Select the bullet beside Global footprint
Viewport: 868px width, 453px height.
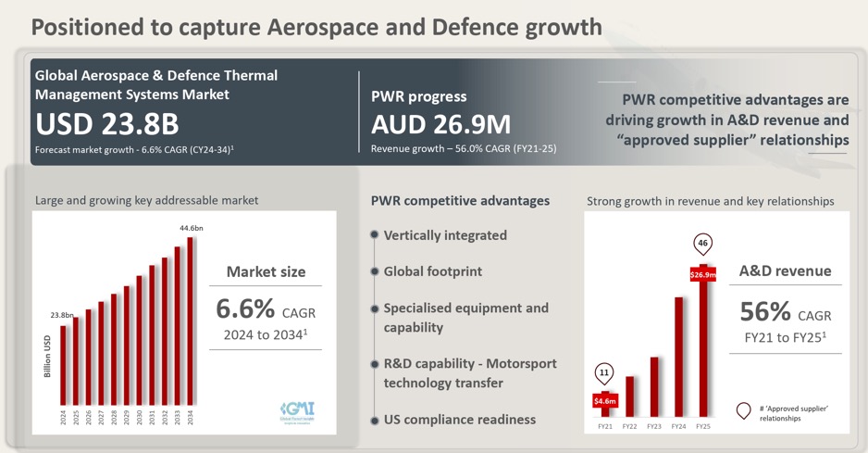click(x=375, y=271)
